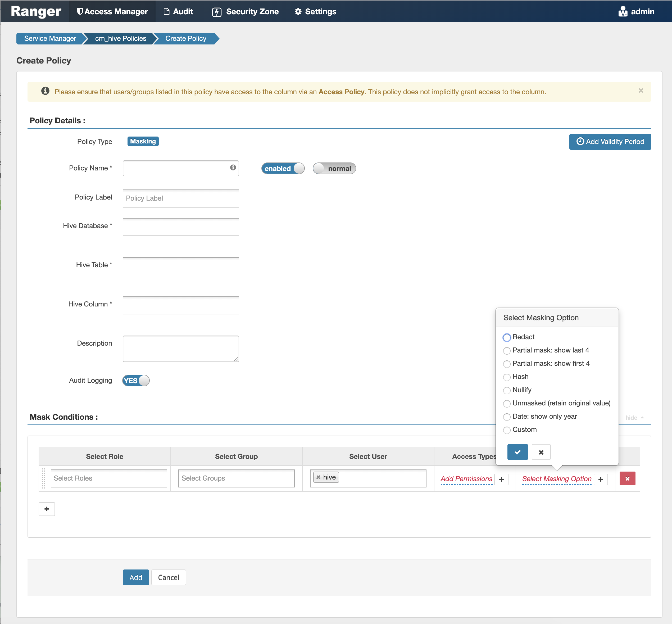Remove hive user tag
Viewport: 672px width, 624px height.
pyautogui.click(x=318, y=477)
